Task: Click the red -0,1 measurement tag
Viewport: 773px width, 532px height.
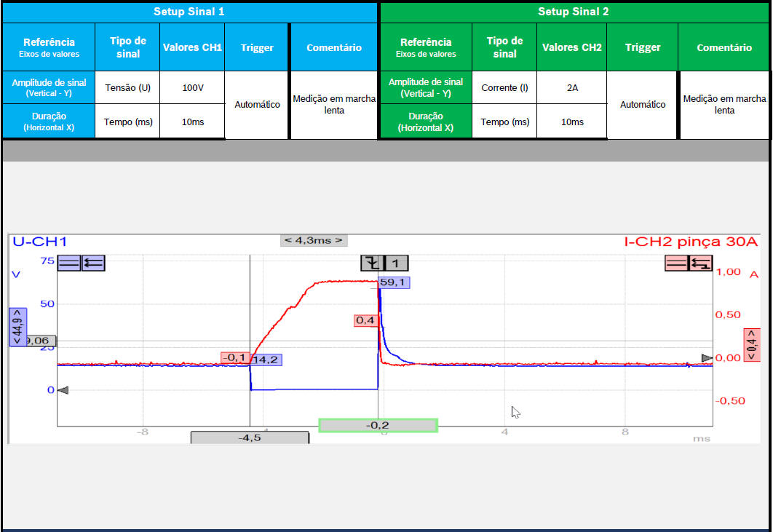Action: click(235, 357)
